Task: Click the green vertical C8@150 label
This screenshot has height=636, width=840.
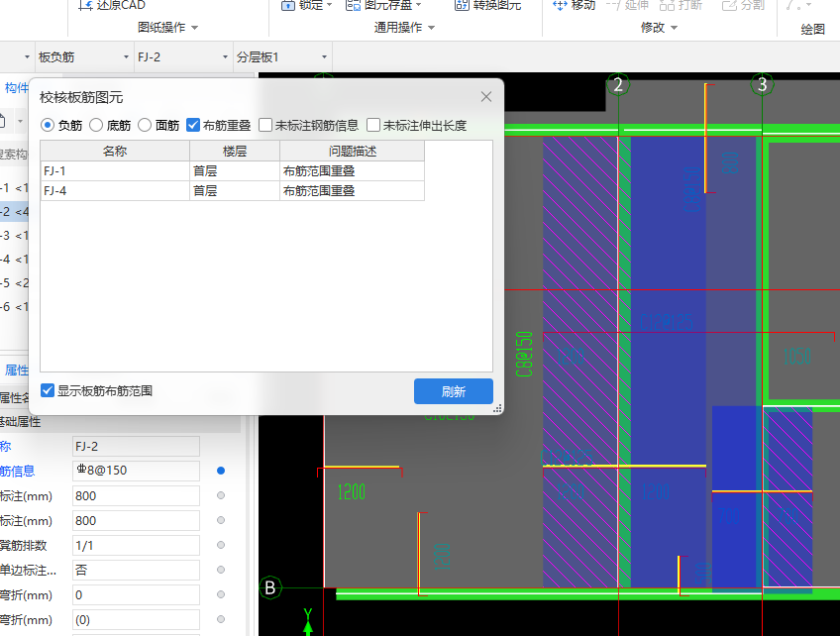Action: [x=524, y=355]
